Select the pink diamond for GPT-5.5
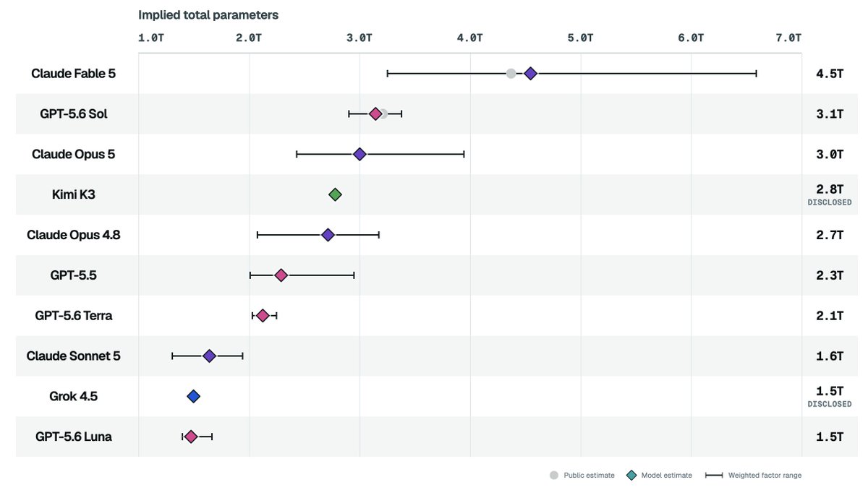This screenshot has height=490, width=868. coord(281,275)
